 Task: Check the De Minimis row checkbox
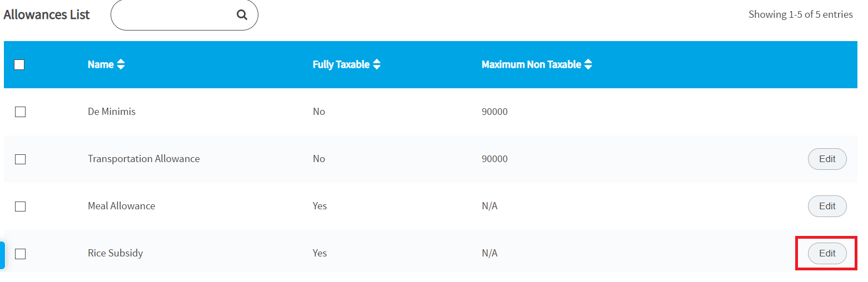pos(20,112)
